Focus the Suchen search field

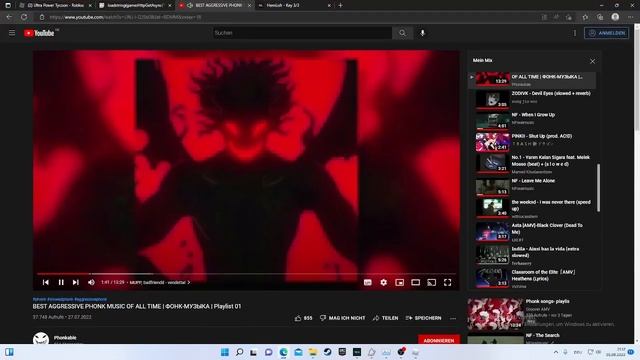[x=302, y=33]
